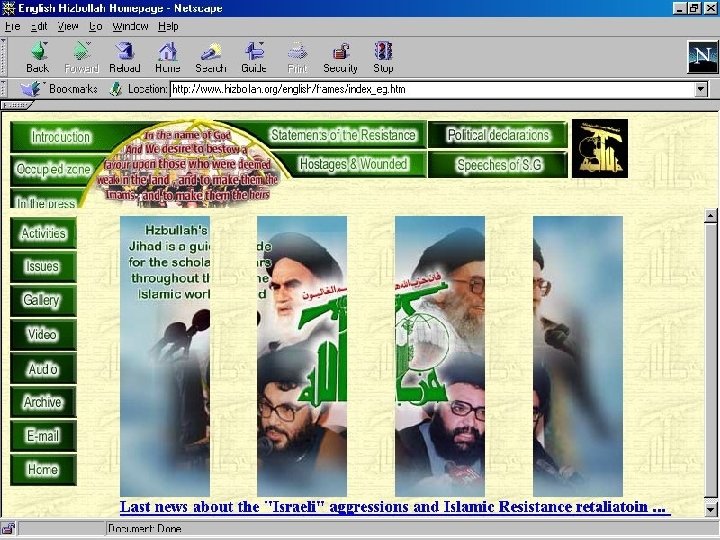Open Hostages & Wounded page
The height and width of the screenshot is (540, 720).
(353, 164)
